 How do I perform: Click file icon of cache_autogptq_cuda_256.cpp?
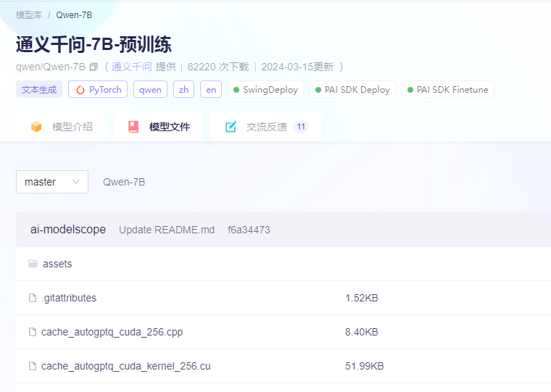coord(33,332)
